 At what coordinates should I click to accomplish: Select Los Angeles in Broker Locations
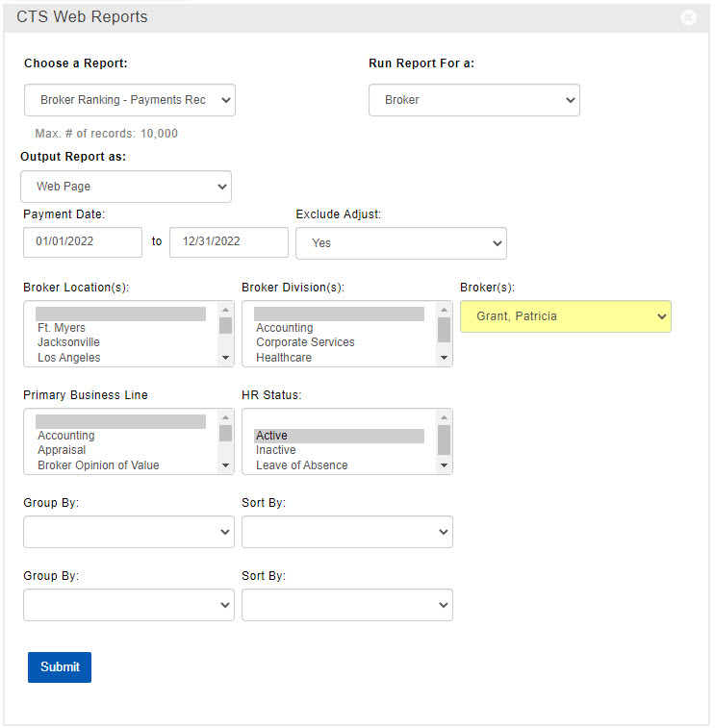68,358
